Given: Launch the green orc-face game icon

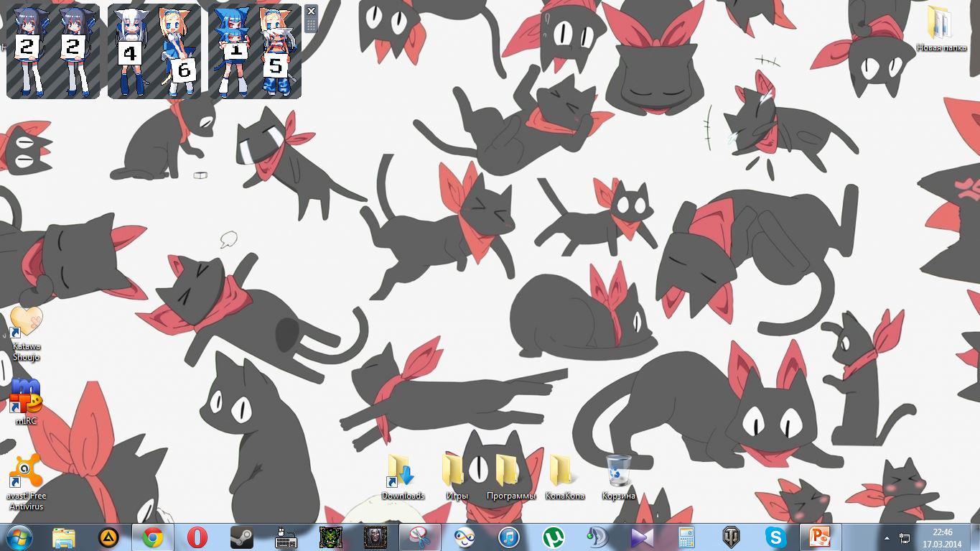Looking at the screenshot, I should point(330,537).
